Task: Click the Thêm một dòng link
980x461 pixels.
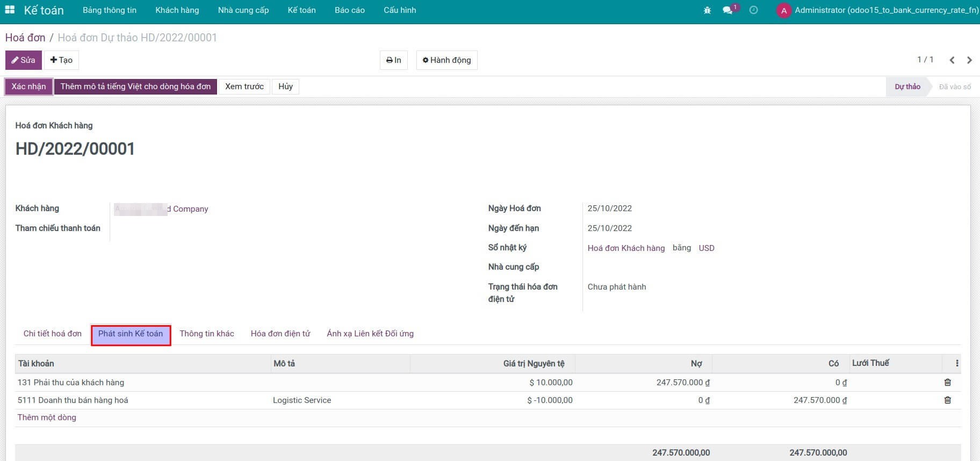Action: tap(47, 417)
